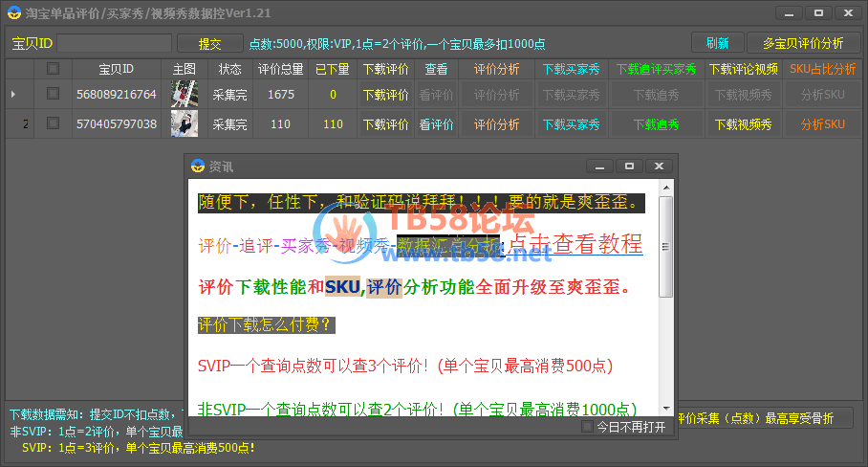
Task: Click the 提交 submit button
Action: click(209, 44)
